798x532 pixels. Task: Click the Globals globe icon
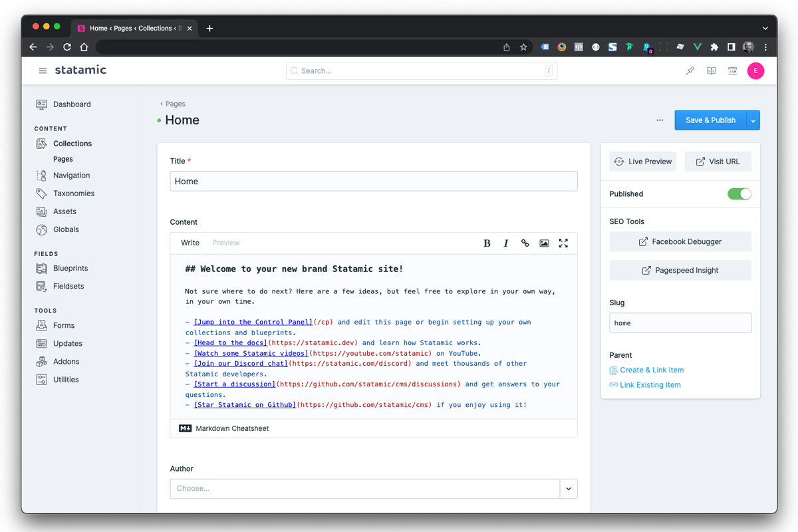(41, 229)
